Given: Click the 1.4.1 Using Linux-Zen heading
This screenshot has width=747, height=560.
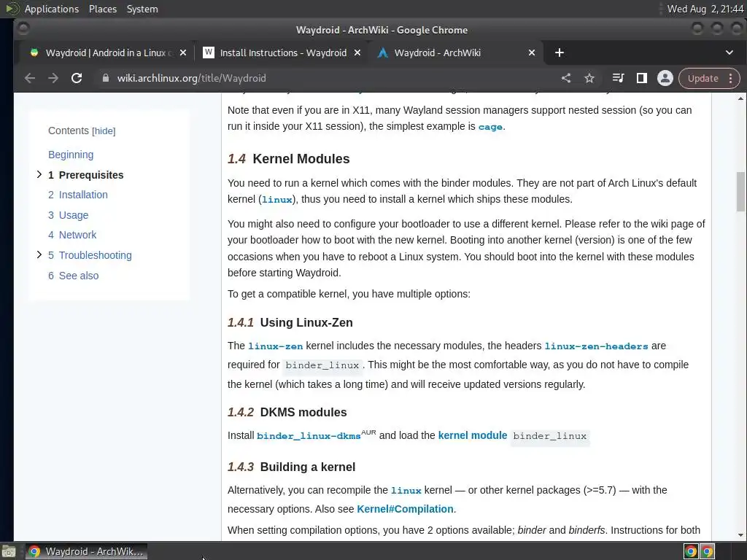Looking at the screenshot, I should [x=290, y=322].
